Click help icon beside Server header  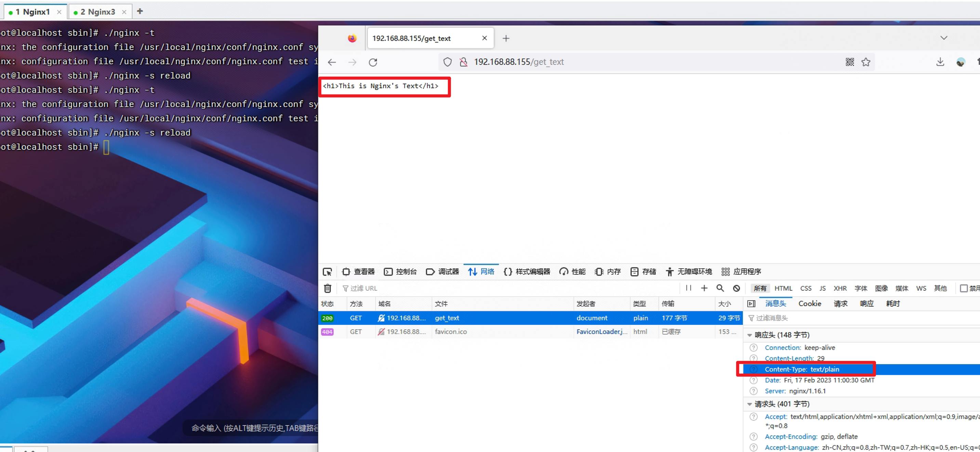(753, 391)
